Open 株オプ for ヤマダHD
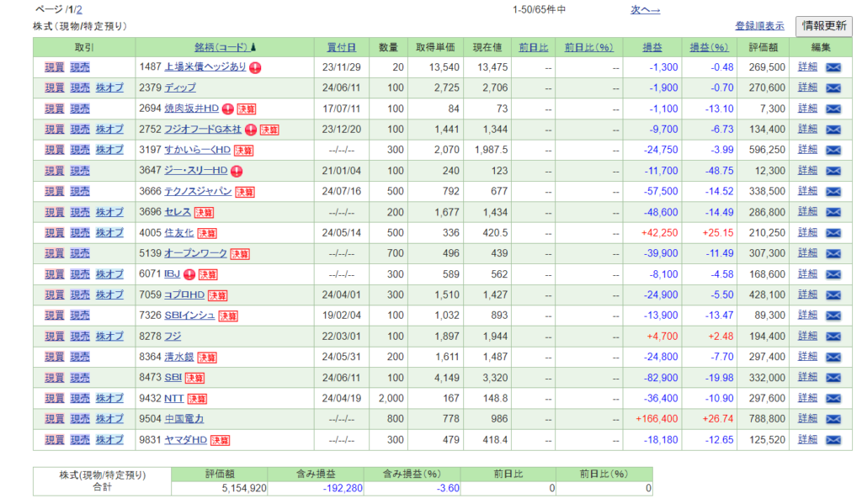Screen dimensions: 862x504 coord(109,439)
